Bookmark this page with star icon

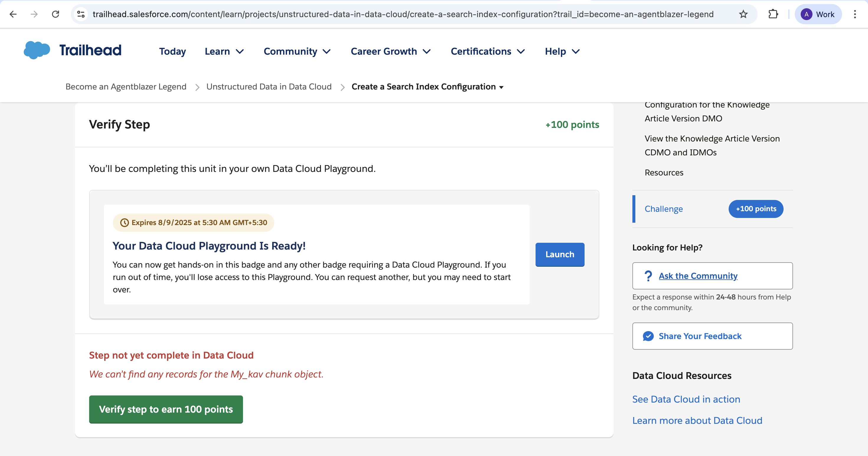point(743,14)
